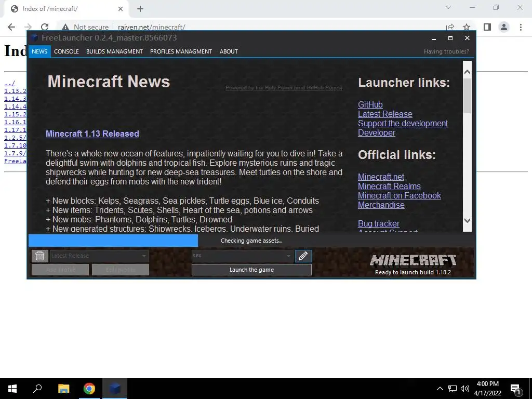Viewport: 532px width, 399px height.
Task: Click the taskbar clock showing 4:00 PM
Action: [487, 389]
